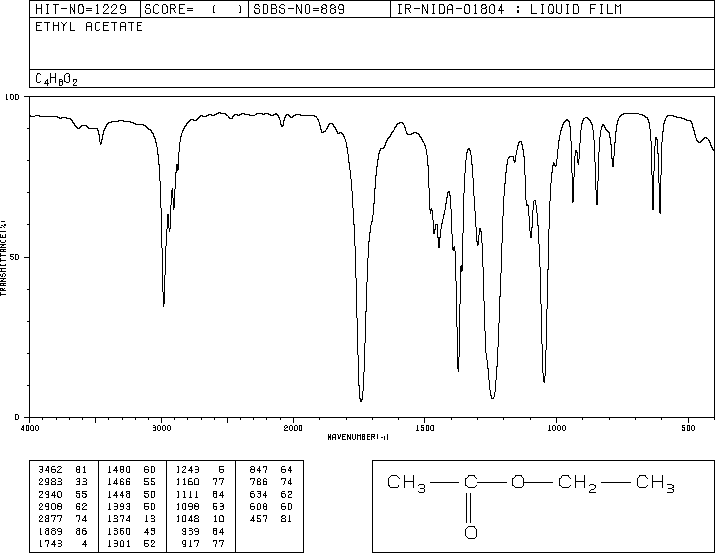Screen dimensions: 715x553
Task: Select the 2877 wavenumber in peak table
Action: pos(51,519)
